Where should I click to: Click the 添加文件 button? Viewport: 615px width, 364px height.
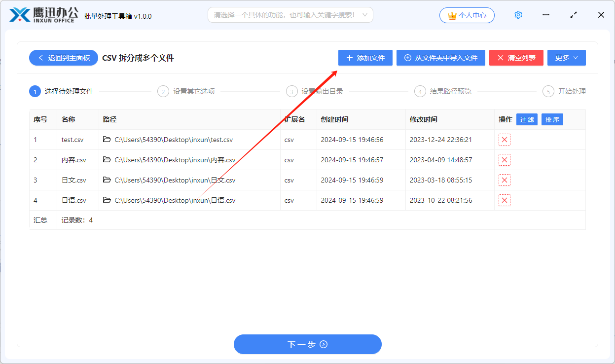(x=365, y=57)
